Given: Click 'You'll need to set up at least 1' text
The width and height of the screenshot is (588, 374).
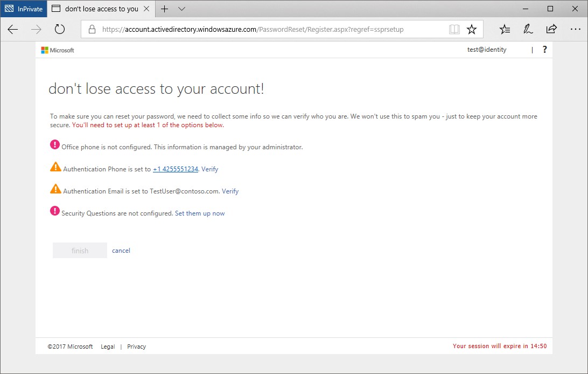Looking at the screenshot, I should [x=148, y=125].
